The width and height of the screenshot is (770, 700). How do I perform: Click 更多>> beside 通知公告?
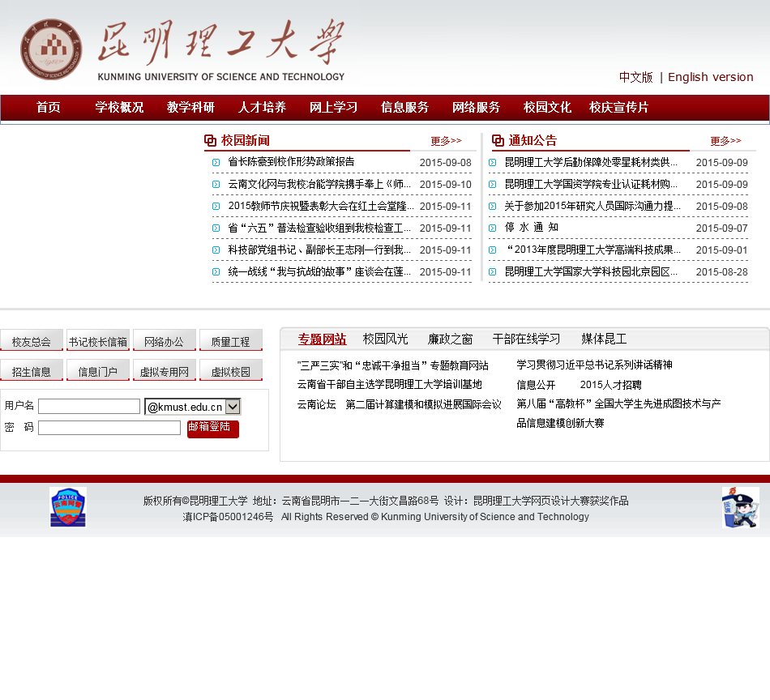pyautogui.click(x=725, y=141)
